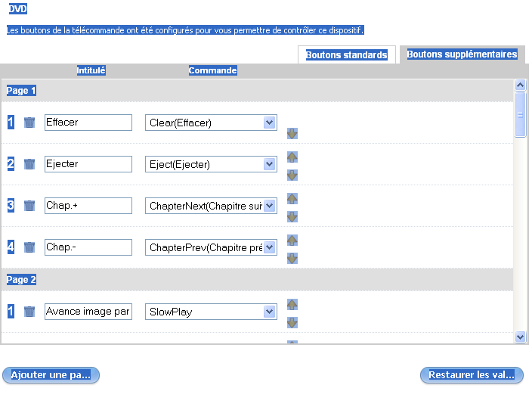Screen dimensions: 532x416
Task: Click the Chap.- label input field
Action: [88, 247]
